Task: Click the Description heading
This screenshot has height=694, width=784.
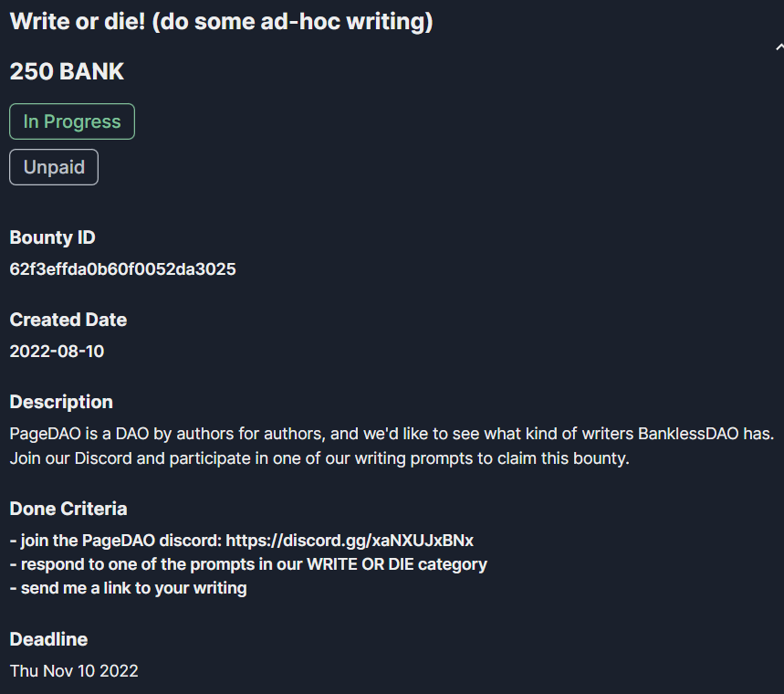Action: (x=61, y=402)
